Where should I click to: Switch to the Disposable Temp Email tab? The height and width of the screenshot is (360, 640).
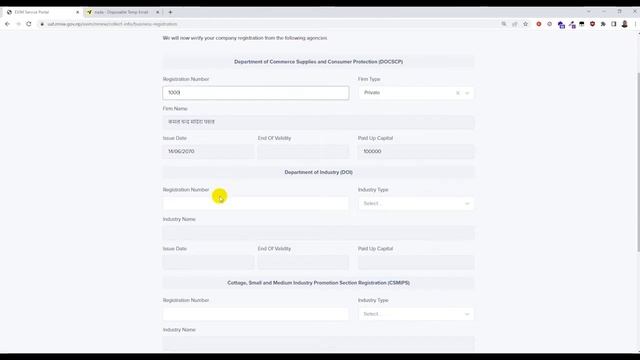coord(123,12)
